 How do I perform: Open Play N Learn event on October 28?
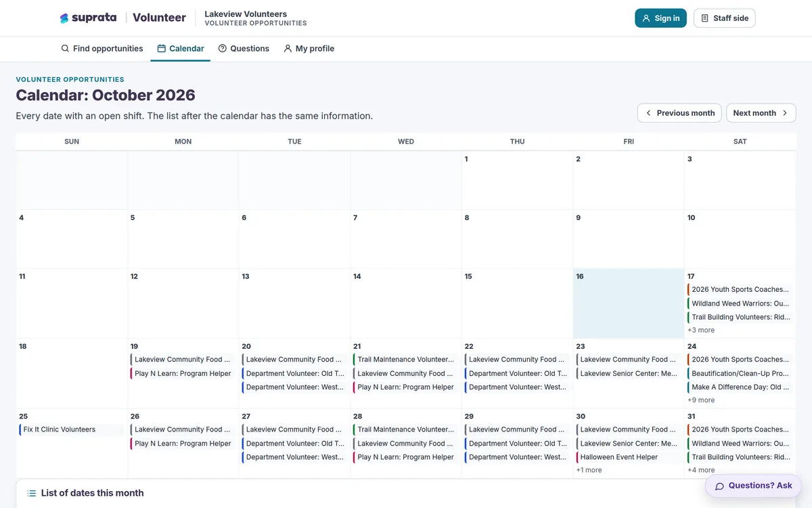coord(405,457)
